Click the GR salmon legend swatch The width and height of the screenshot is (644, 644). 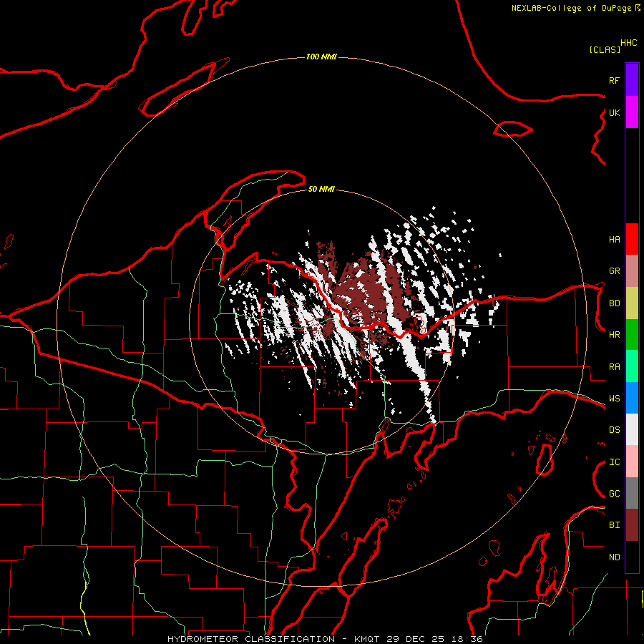[x=632, y=271]
